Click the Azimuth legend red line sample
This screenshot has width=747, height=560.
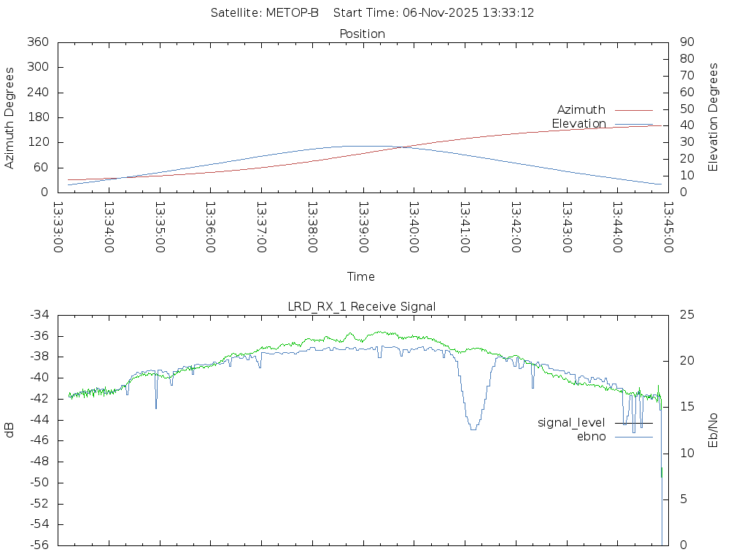click(x=633, y=110)
